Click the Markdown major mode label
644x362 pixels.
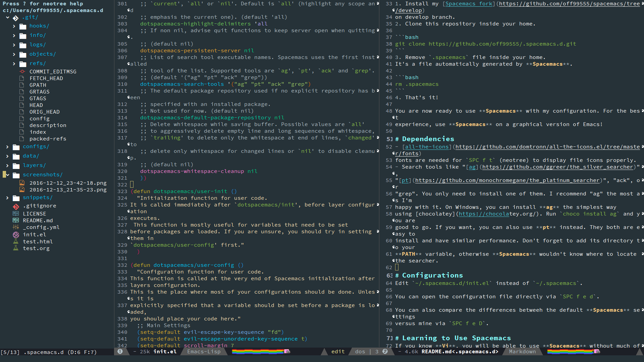[x=522, y=352]
